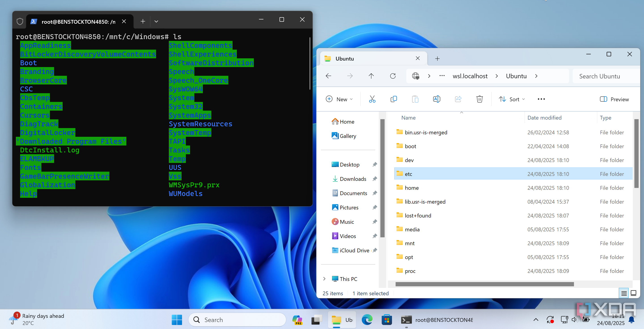The height and width of the screenshot is (329, 644).
Task: Click the network globe icon in address bar
Action: [x=415, y=76]
